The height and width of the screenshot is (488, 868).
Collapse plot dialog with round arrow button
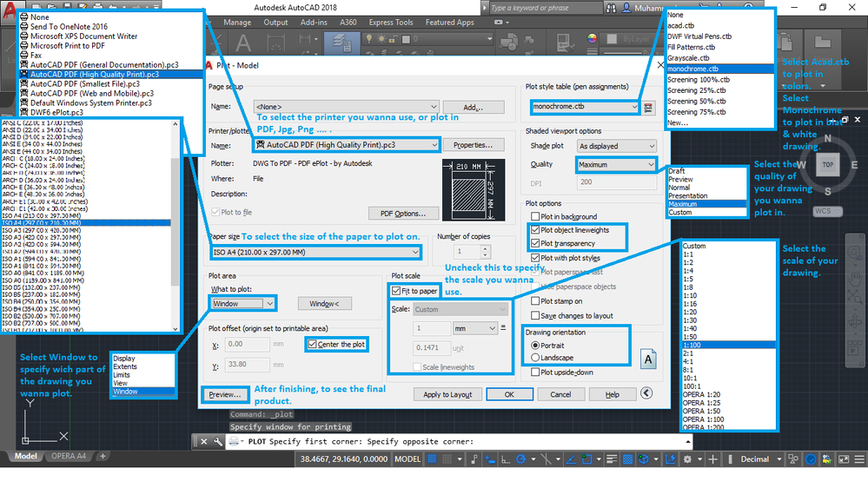(646, 393)
